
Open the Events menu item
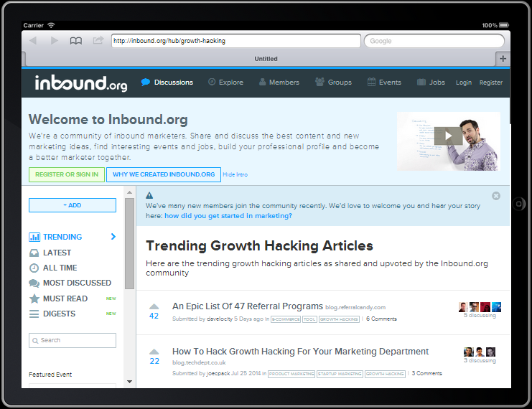384,83
